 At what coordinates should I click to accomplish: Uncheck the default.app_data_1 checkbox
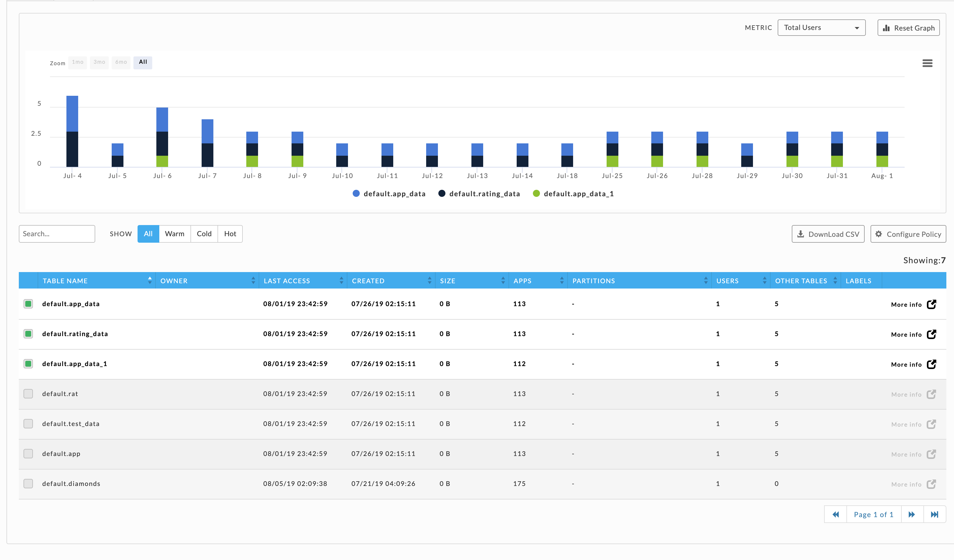(x=28, y=364)
